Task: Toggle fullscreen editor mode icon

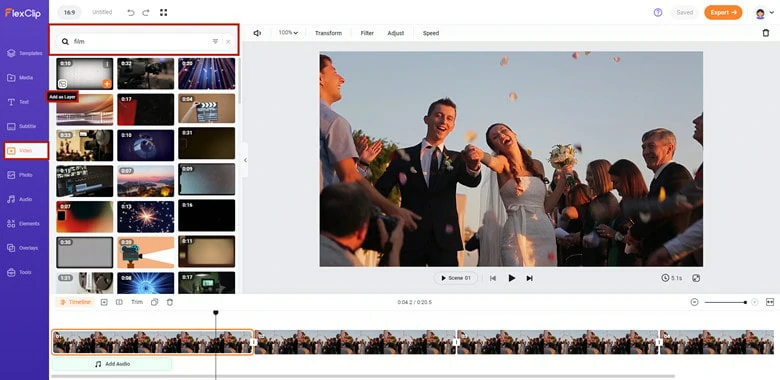Action: [x=163, y=12]
